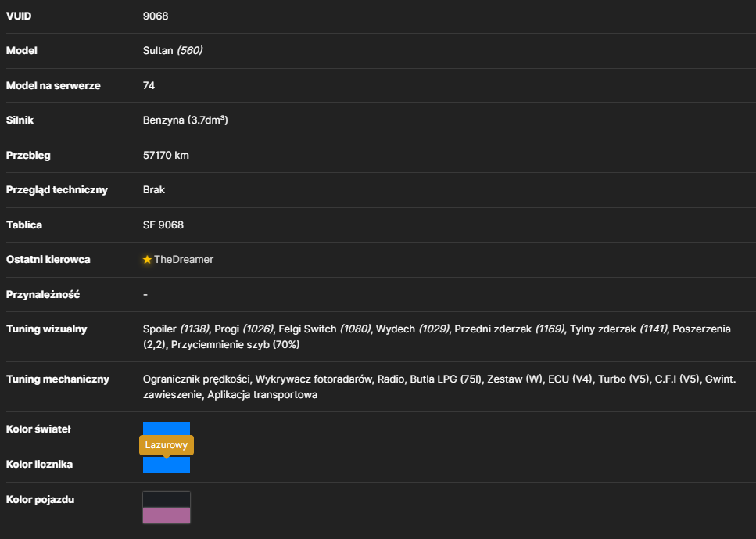Viewport: 756px width, 539px height.
Task: Click Zestaw (W) entry
Action: 514,379
